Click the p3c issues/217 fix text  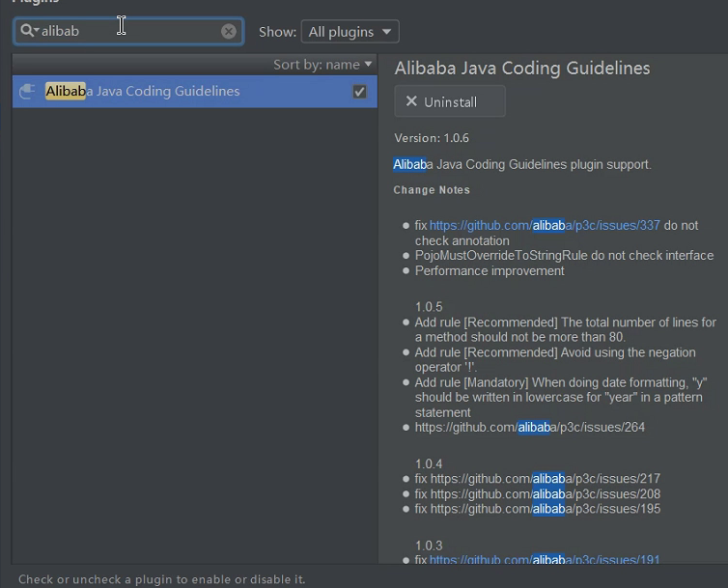coord(537,478)
